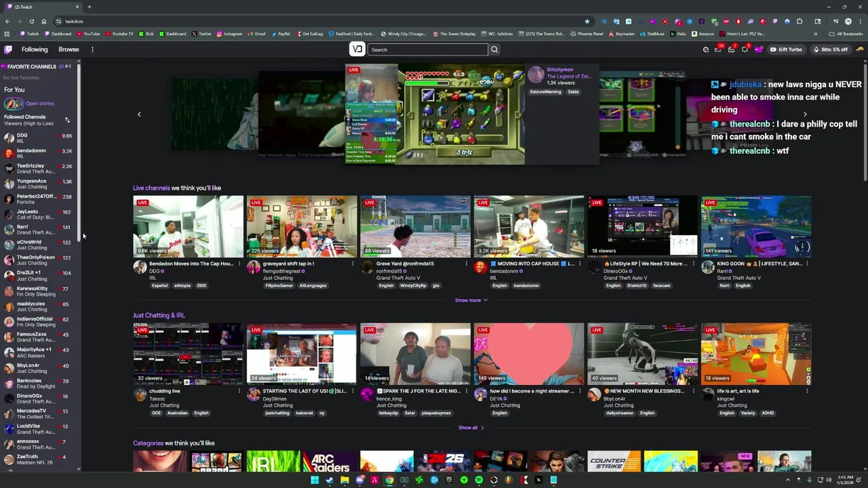The width and height of the screenshot is (868, 488).
Task: Open the Twitch home logo
Action: coord(8,49)
